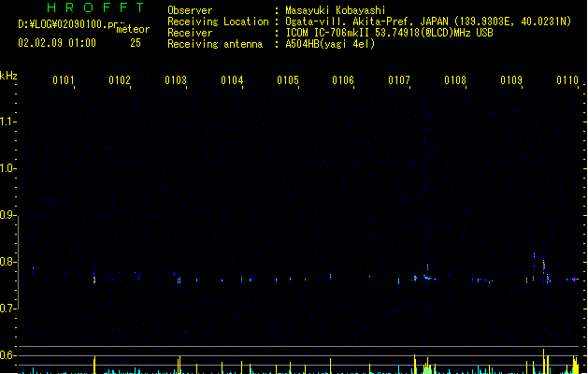This screenshot has width=588, height=374.
Task: Click the 0109 time marker
Action: click(x=511, y=79)
